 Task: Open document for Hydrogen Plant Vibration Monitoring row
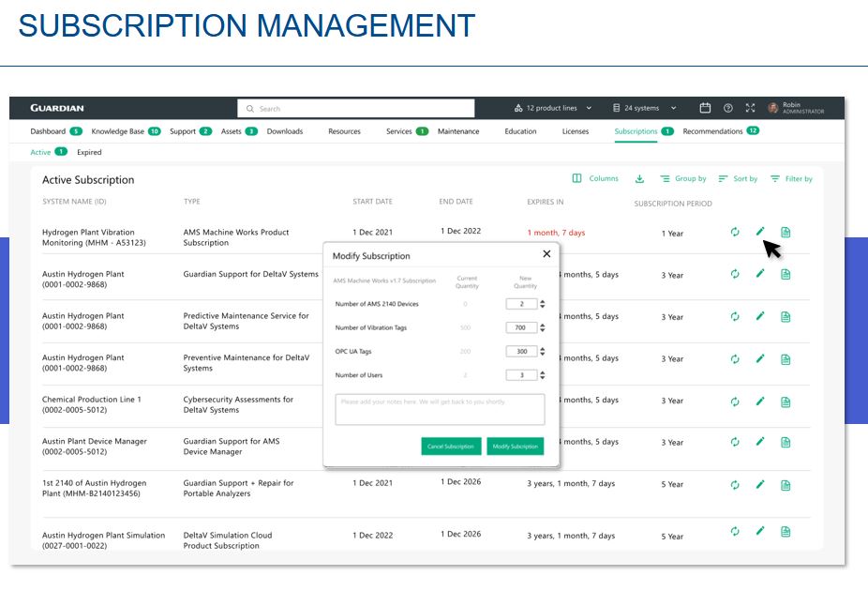(x=786, y=232)
